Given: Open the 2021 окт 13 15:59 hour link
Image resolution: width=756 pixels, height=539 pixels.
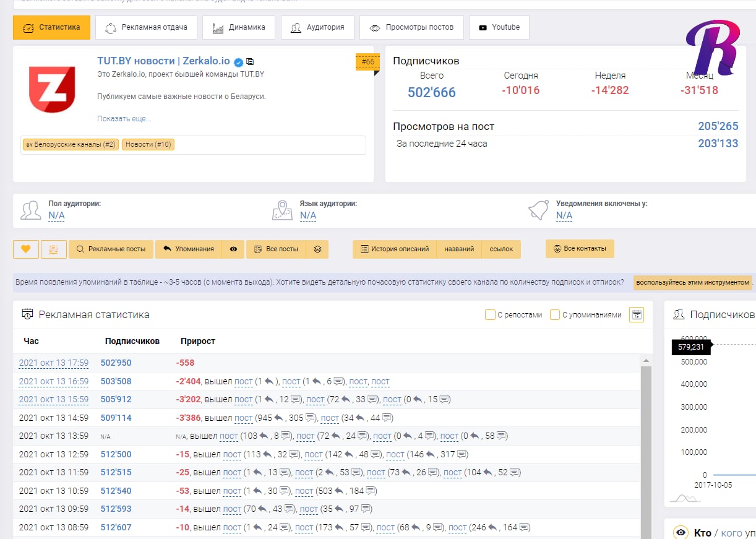Looking at the screenshot, I should pos(54,400).
